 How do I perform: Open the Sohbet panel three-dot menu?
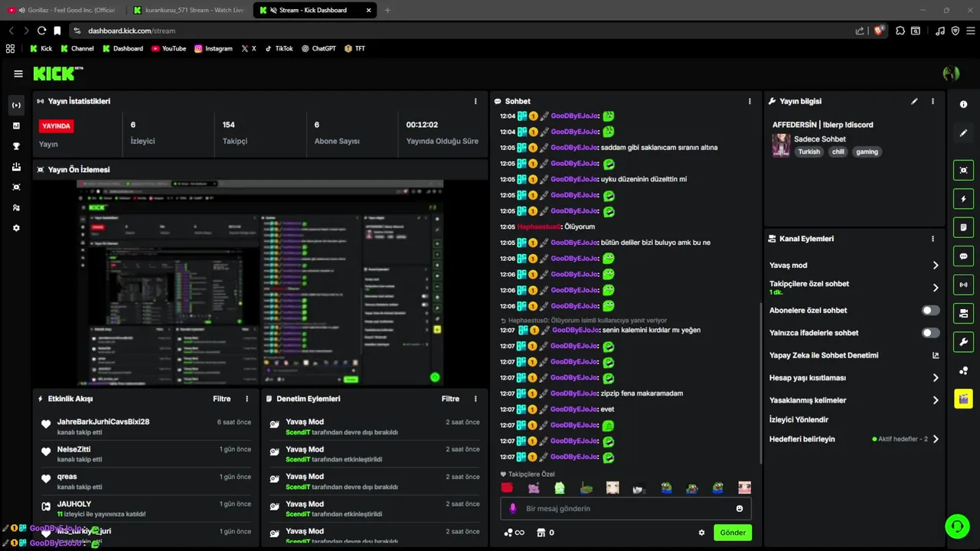[750, 101]
